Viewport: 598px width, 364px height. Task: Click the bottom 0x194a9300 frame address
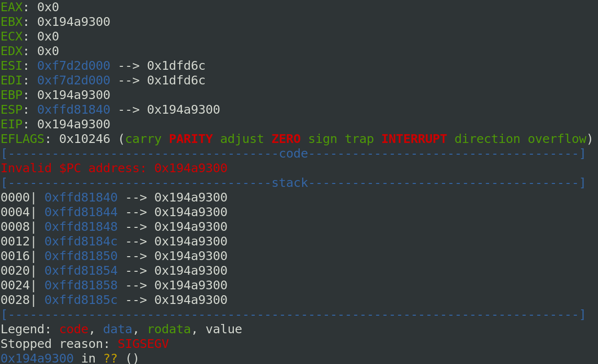point(37,358)
